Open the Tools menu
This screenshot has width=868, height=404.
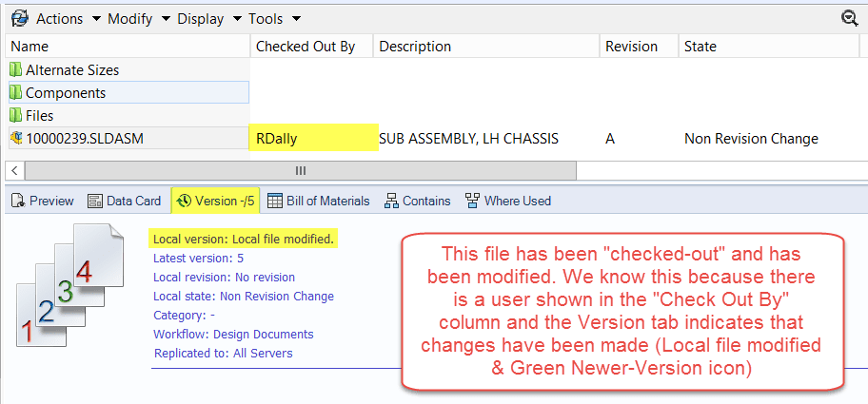click(x=274, y=19)
